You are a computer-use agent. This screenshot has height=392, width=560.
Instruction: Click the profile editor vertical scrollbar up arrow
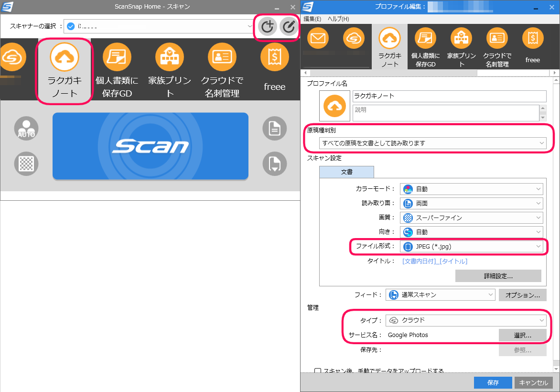556,81
